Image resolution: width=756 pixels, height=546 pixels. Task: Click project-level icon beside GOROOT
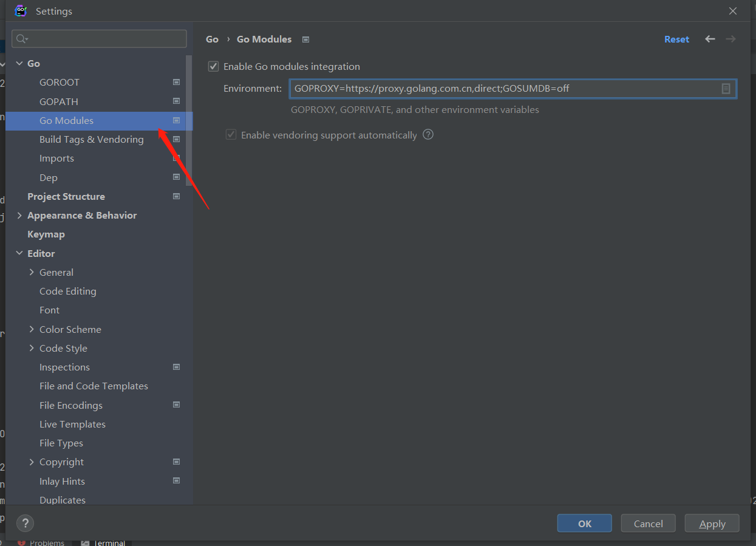pos(176,82)
